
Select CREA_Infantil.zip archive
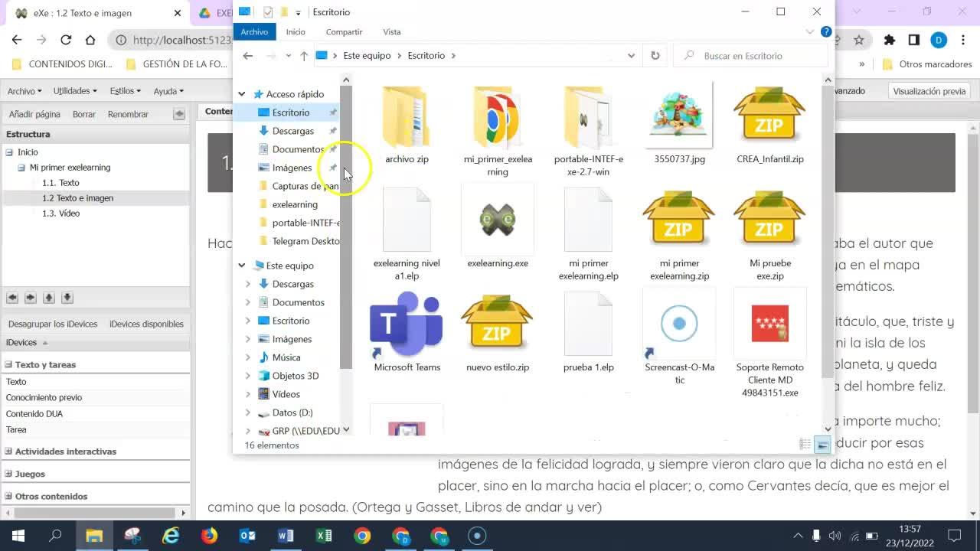point(769,125)
